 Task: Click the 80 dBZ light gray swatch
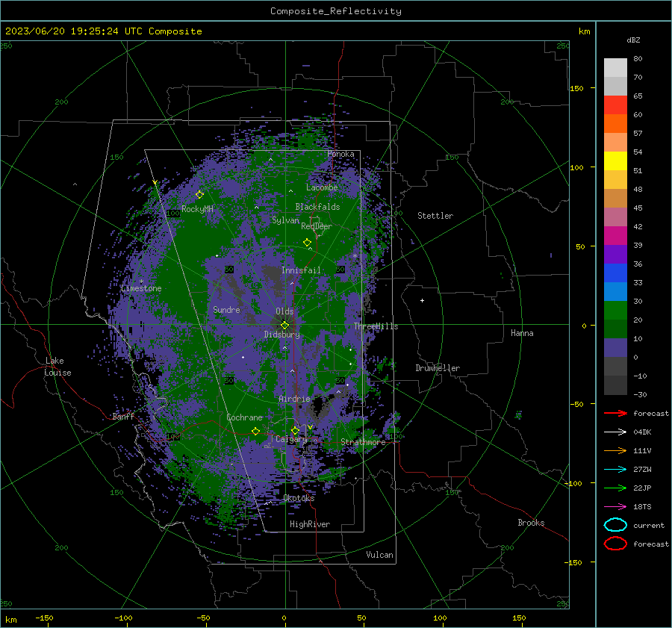[615, 68]
